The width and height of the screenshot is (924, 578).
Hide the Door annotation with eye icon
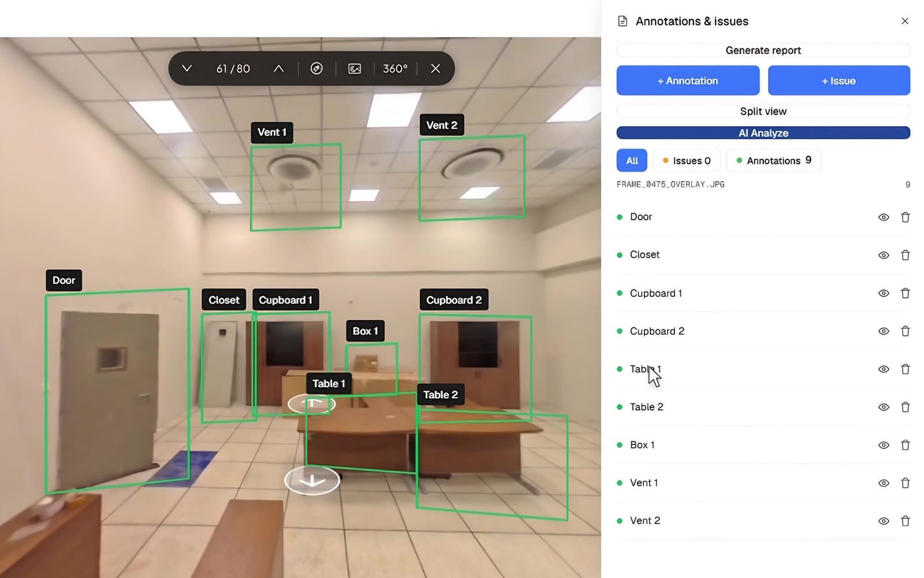[x=884, y=217]
